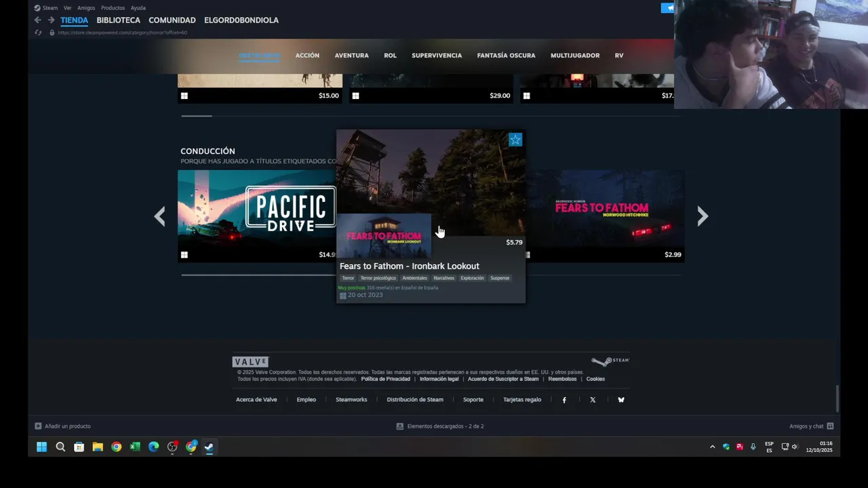Screen dimensions: 868x488
Task: Open the Ver menu
Action: [68, 8]
